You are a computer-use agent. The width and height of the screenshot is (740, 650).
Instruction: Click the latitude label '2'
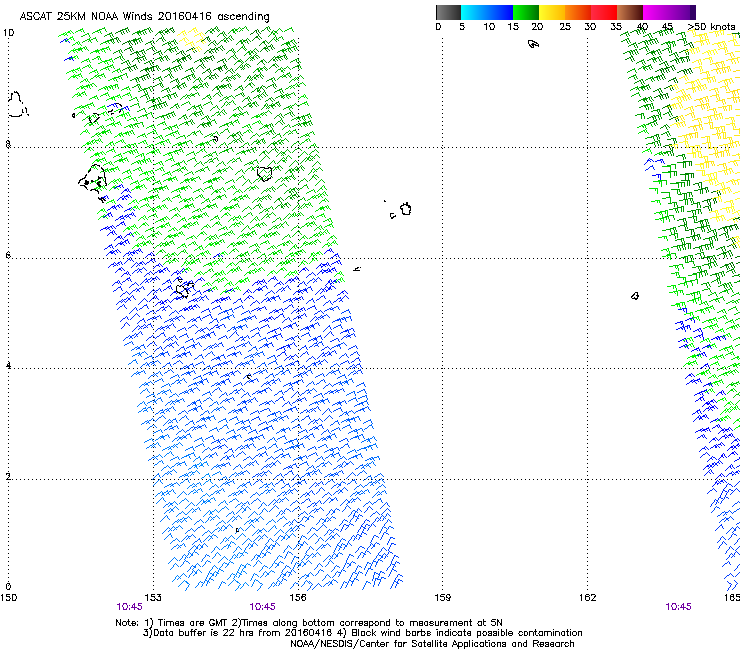8,476
